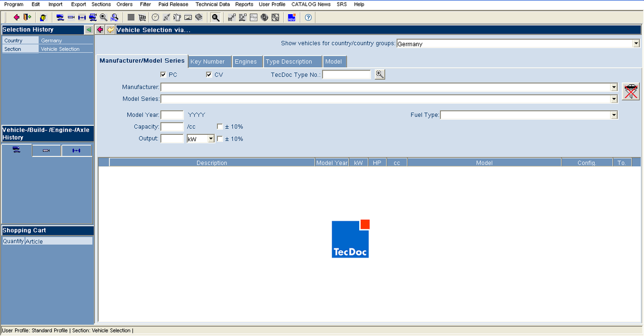Viewport: 644px width, 336px height.
Task: Open the Sections menu
Action: [101, 4]
